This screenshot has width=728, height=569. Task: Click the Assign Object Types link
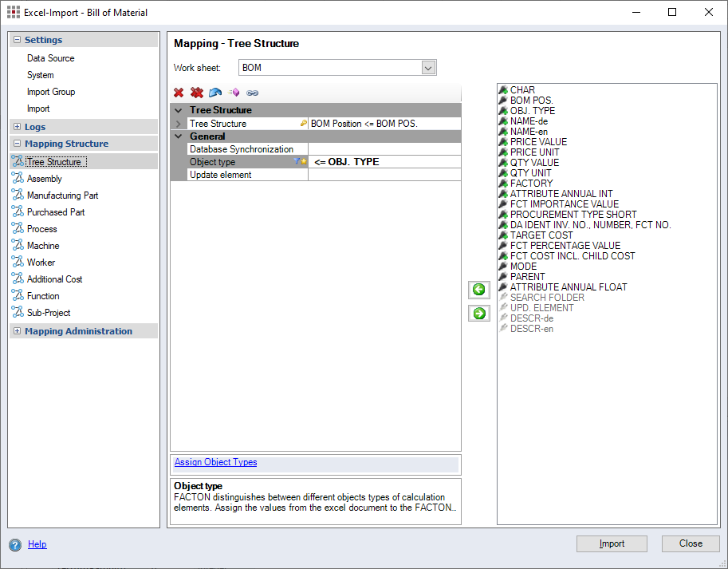(215, 462)
